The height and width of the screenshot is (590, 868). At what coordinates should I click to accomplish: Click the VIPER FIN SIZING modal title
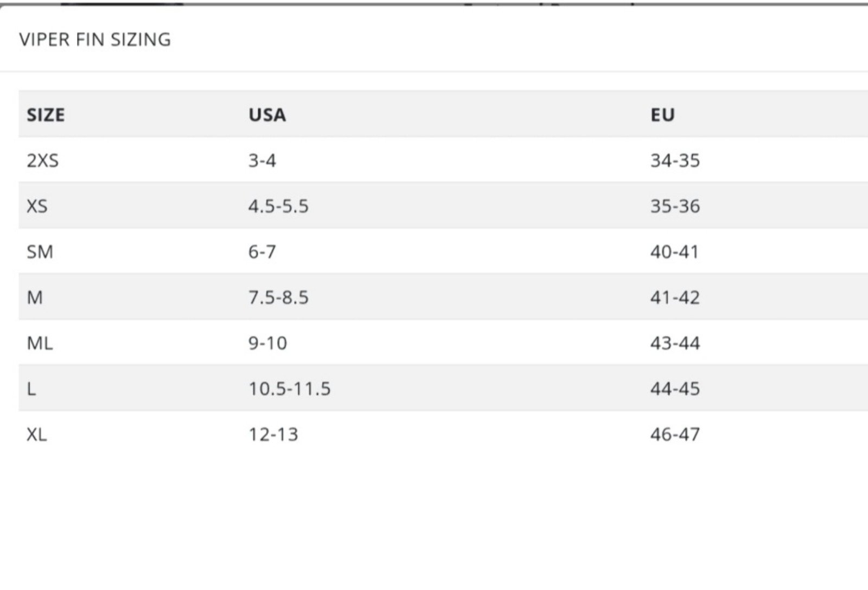click(x=95, y=40)
